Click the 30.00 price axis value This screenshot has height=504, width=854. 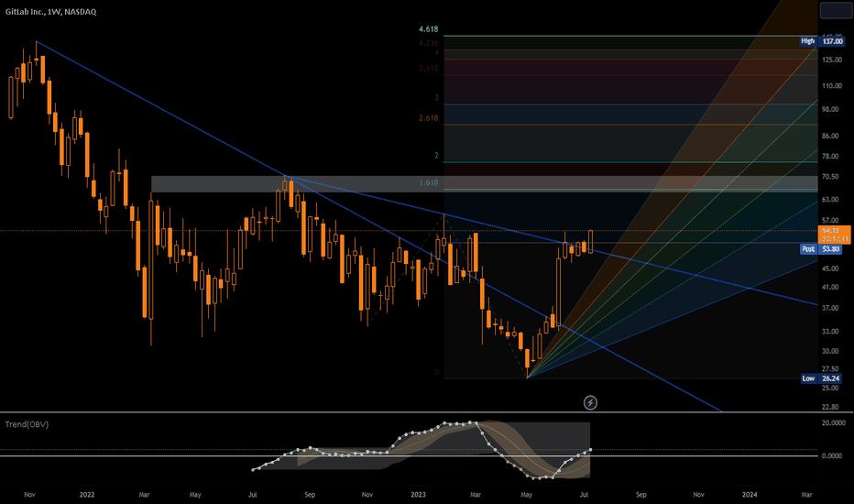[x=832, y=352]
